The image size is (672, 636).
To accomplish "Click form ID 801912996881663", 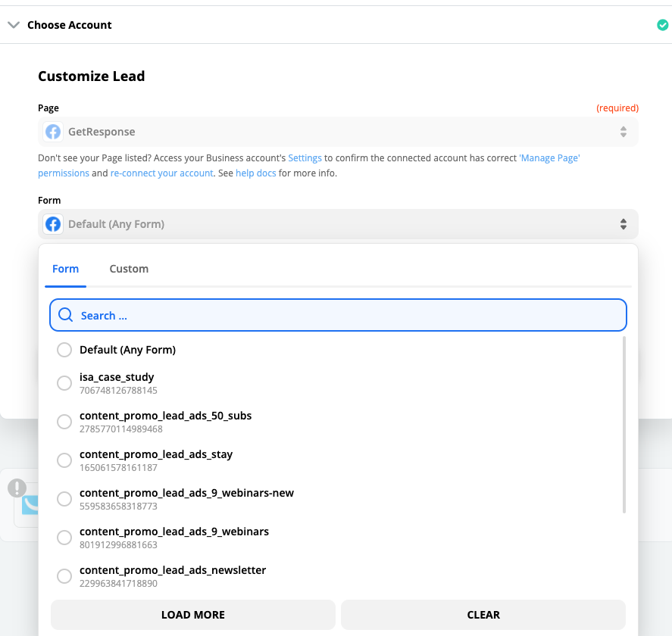I will tap(118, 545).
